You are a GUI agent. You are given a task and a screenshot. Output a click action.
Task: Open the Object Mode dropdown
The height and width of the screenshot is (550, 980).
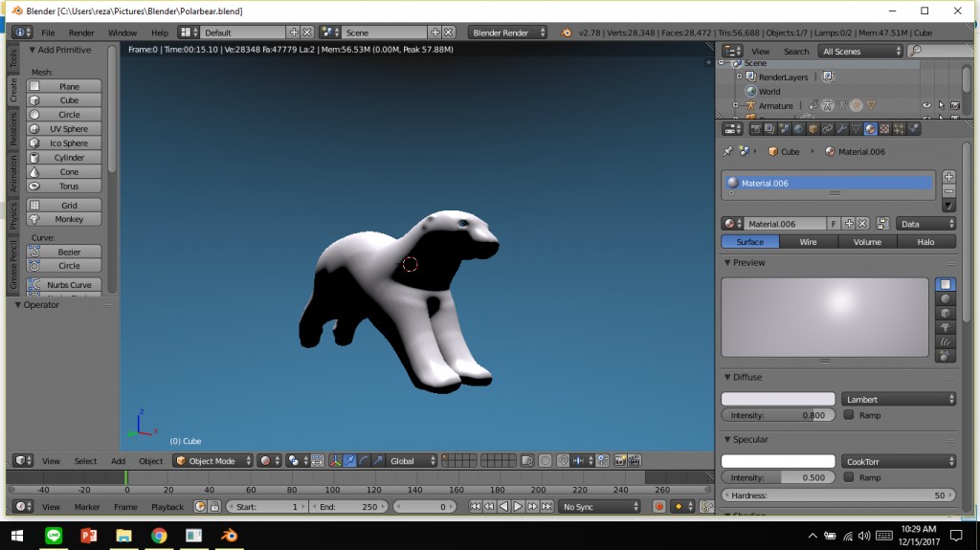click(x=212, y=461)
